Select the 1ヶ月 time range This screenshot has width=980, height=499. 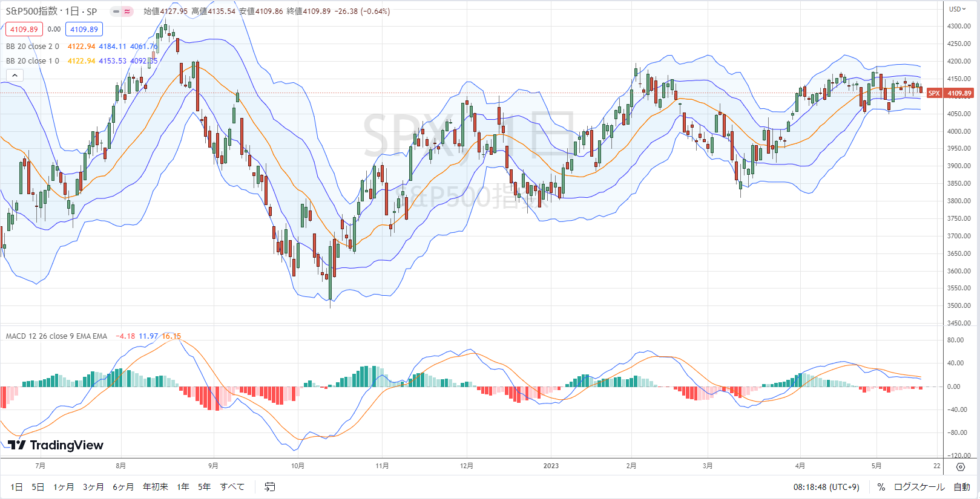click(64, 487)
